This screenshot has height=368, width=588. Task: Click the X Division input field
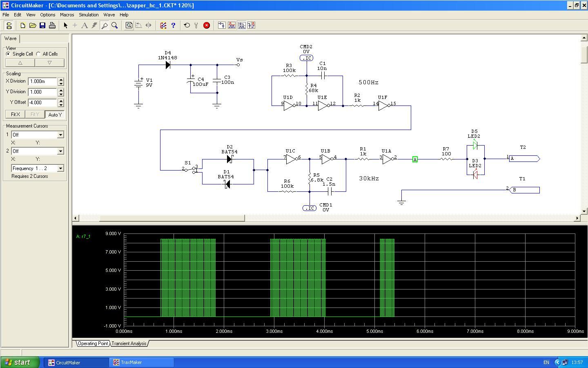[43, 81]
